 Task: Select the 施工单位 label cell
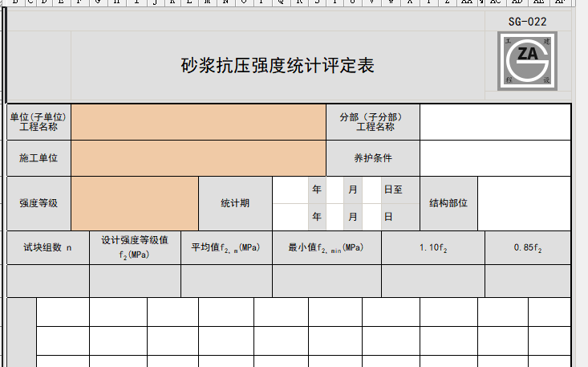[x=39, y=158]
